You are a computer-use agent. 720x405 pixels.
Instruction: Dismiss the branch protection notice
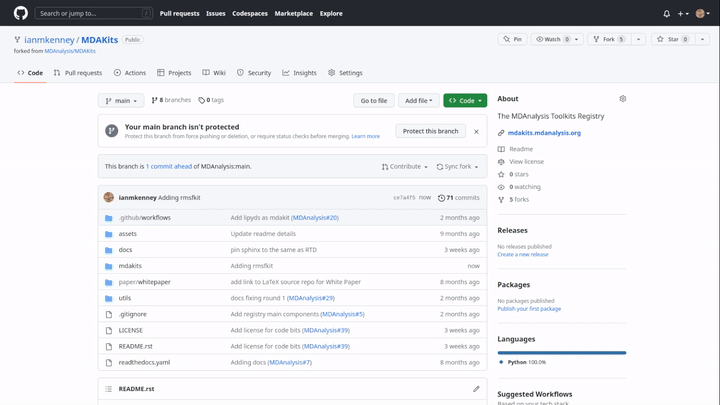click(476, 132)
